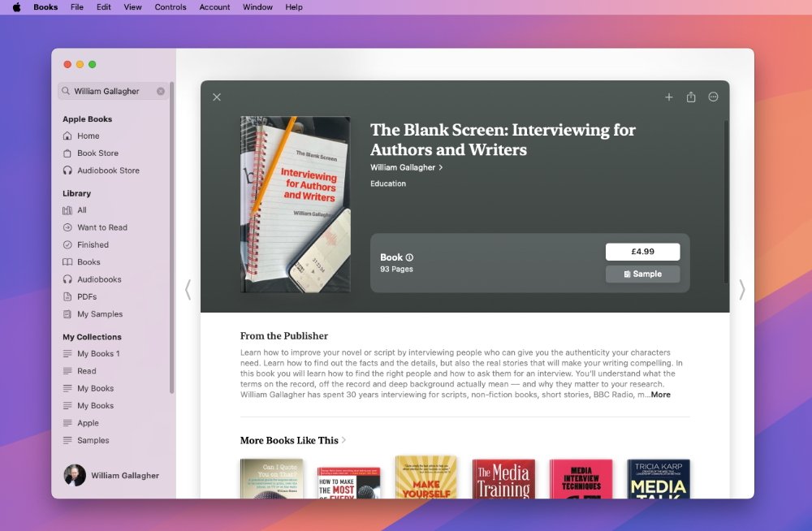Open William Gallagher account avatar
The height and width of the screenshot is (531, 812).
[x=75, y=475]
